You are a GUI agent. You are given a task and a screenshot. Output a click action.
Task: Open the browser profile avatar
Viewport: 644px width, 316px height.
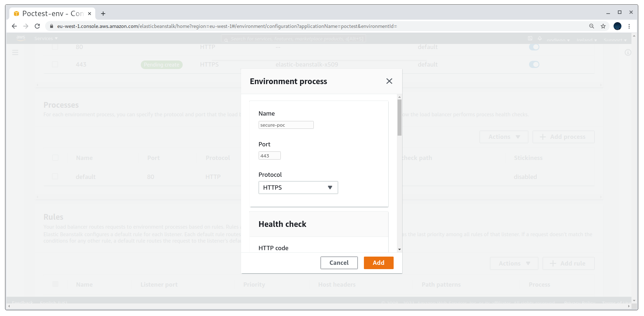coord(617,26)
